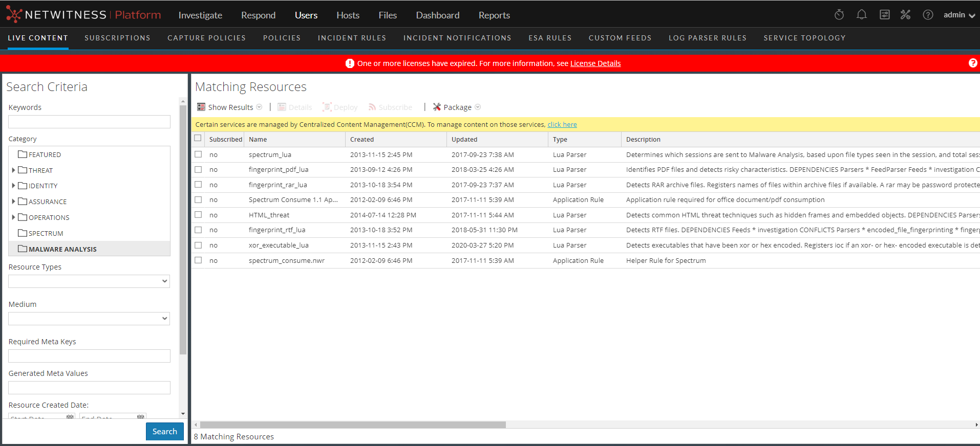This screenshot has width=980, height=446.
Task: Open the notifications bell
Action: 861,15
